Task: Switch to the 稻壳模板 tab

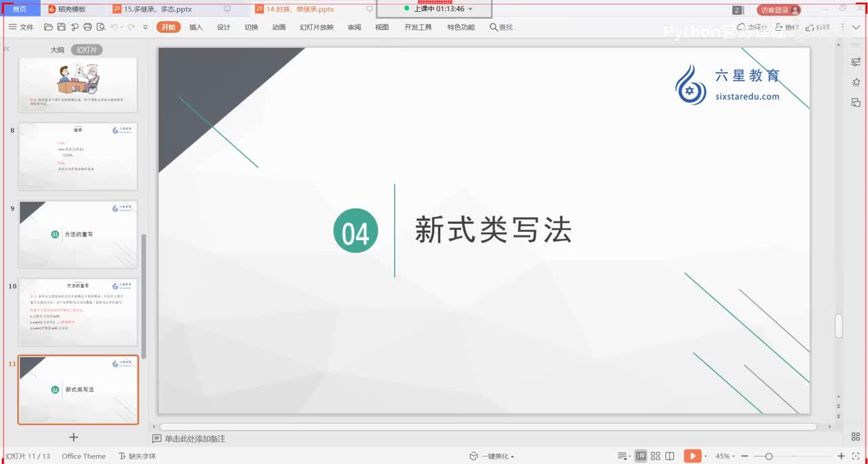Action: pyautogui.click(x=71, y=9)
